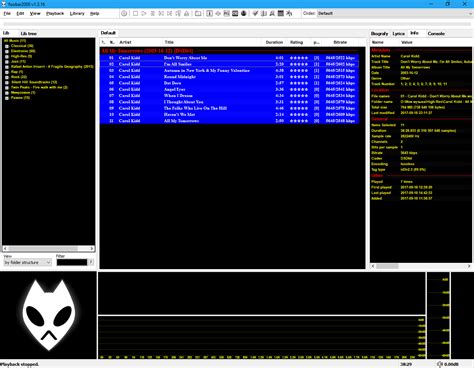Click the Play triangle icon in toolbar

[144, 13]
